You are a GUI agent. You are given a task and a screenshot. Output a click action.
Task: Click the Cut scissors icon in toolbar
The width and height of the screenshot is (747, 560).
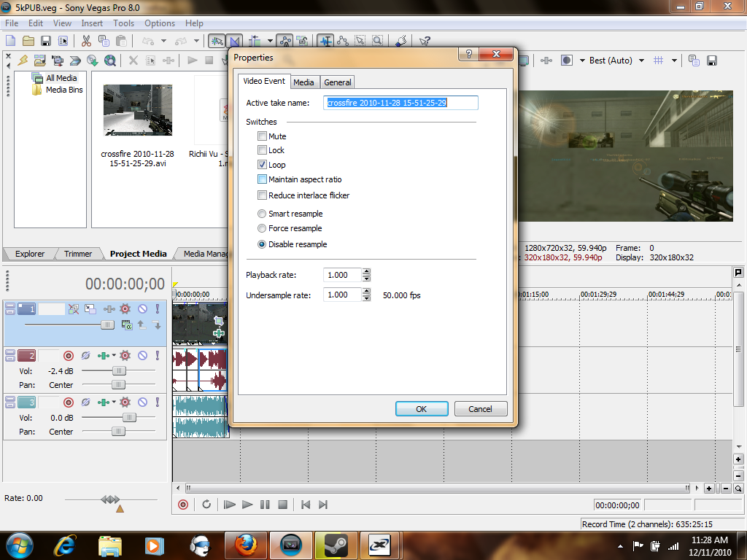(x=86, y=41)
